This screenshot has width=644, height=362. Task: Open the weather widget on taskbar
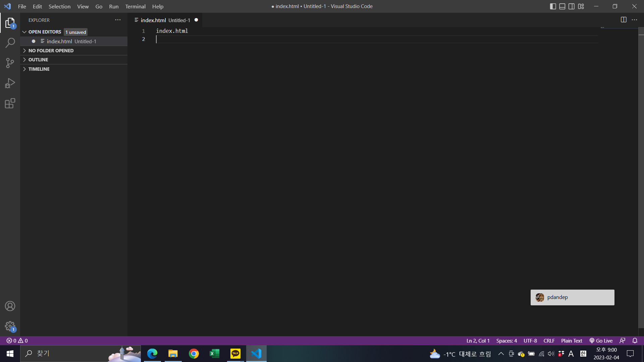pos(460,354)
